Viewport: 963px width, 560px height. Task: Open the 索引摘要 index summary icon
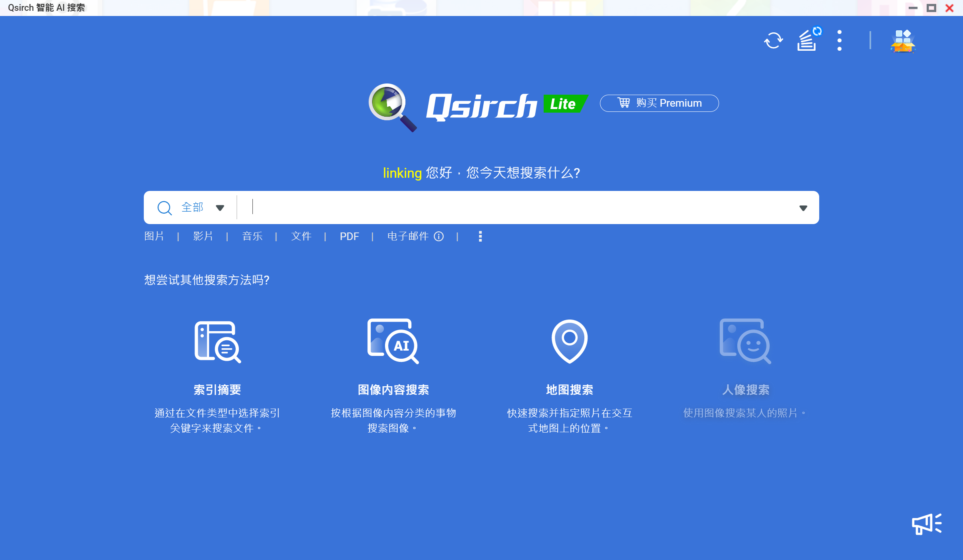pos(218,342)
